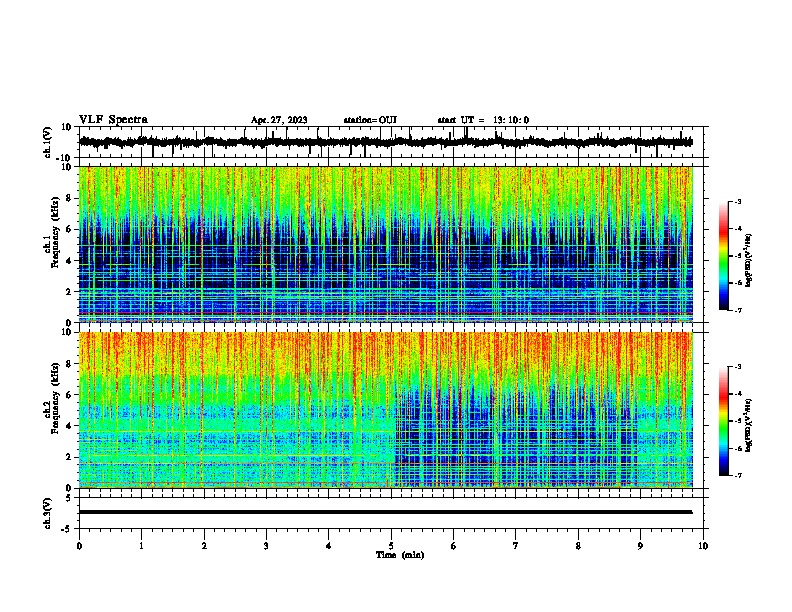
Task: Click the ch.1 spectrogram panel
Action: 391,244
